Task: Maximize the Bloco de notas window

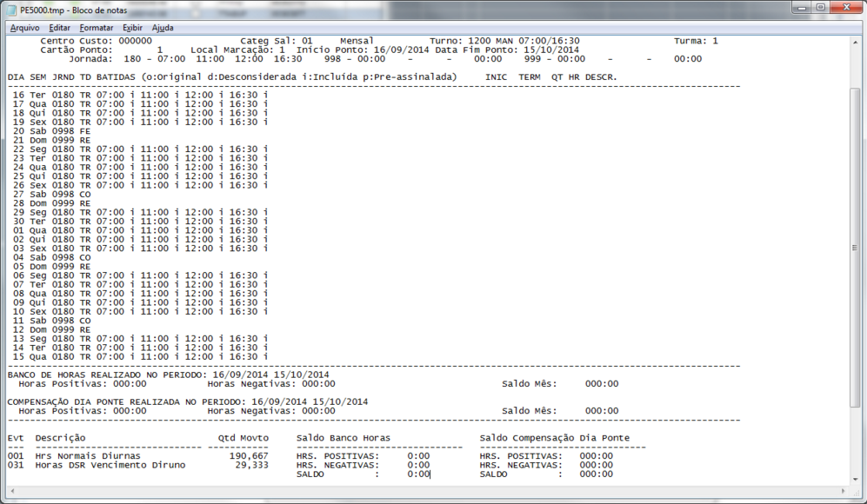Action: click(821, 8)
